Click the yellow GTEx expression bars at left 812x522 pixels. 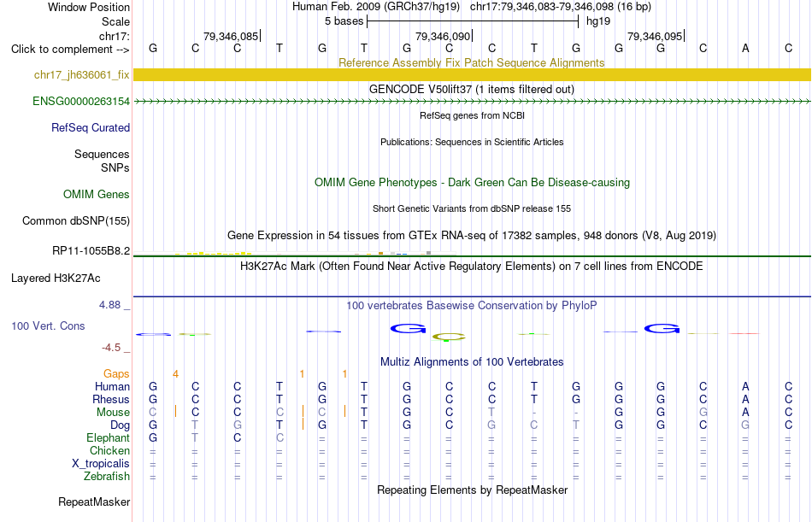[214, 253]
